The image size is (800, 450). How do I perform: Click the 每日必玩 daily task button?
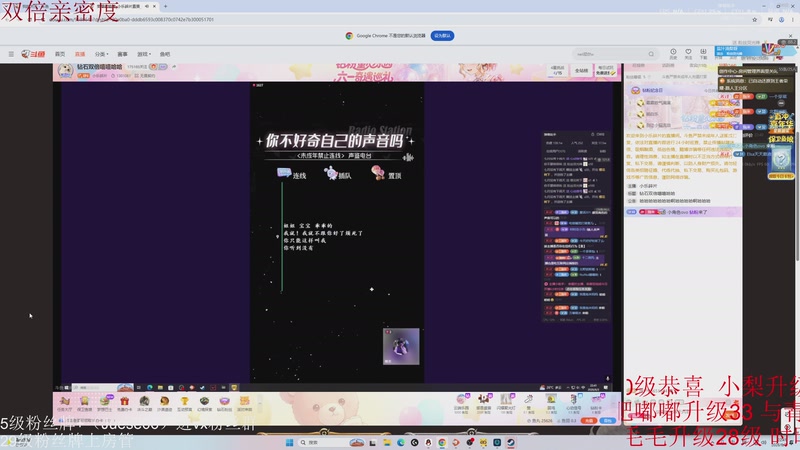tap(606, 70)
